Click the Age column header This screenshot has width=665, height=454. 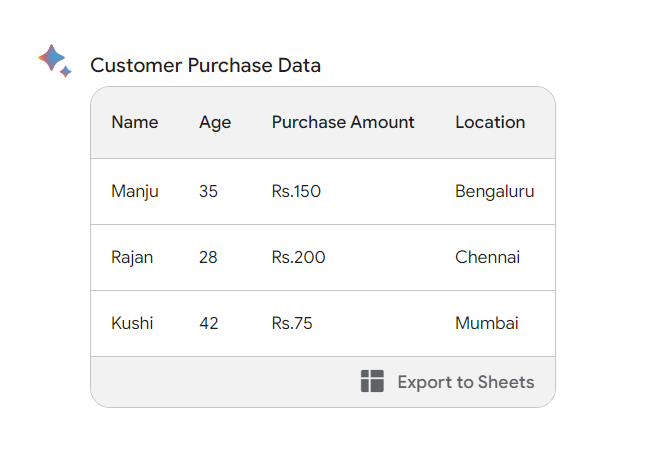tap(215, 122)
